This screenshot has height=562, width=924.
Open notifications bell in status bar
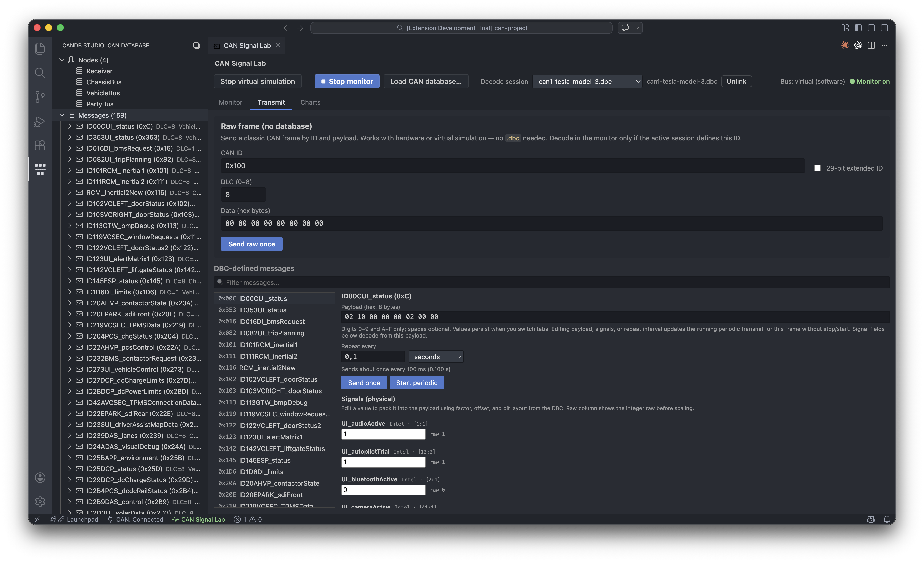coord(887,519)
